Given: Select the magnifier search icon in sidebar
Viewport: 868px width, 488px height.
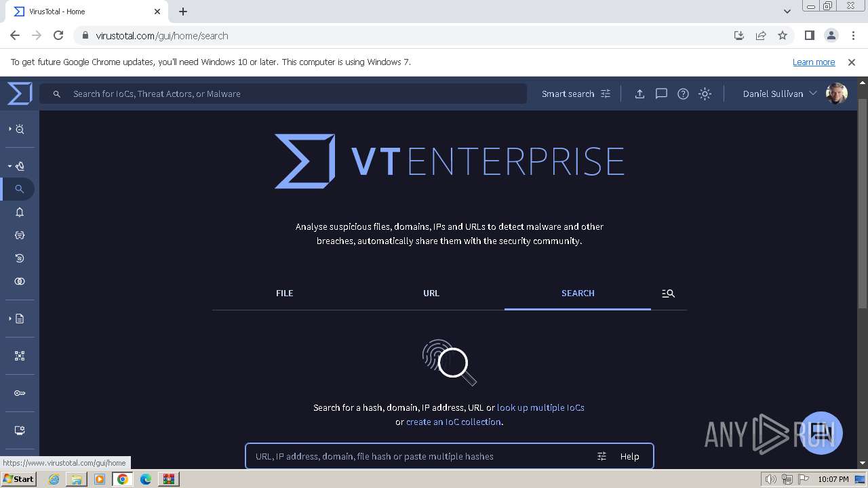Looking at the screenshot, I should pyautogui.click(x=20, y=189).
